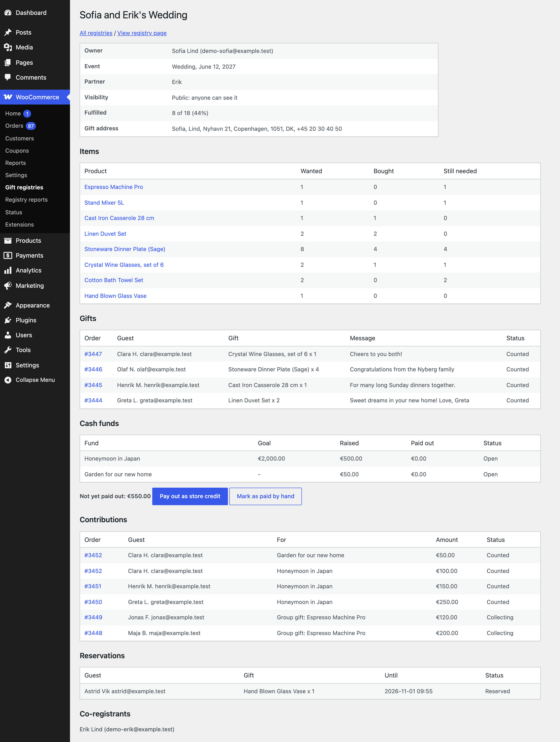Select "Astrid Vik astrid@example.test" reservation guest
Viewport: 560px width, 742px height.
point(125,691)
